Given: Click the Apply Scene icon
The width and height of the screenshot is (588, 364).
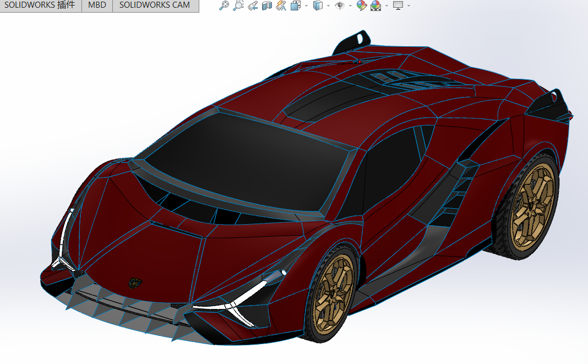Looking at the screenshot, I should tap(375, 6).
